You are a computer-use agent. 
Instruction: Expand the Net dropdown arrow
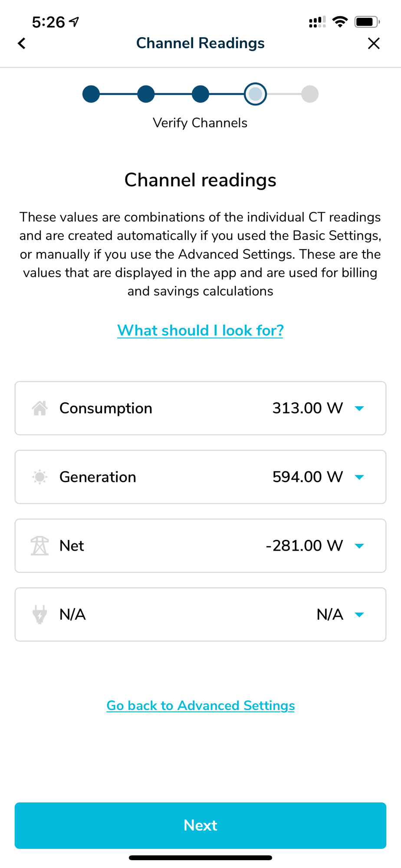359,546
